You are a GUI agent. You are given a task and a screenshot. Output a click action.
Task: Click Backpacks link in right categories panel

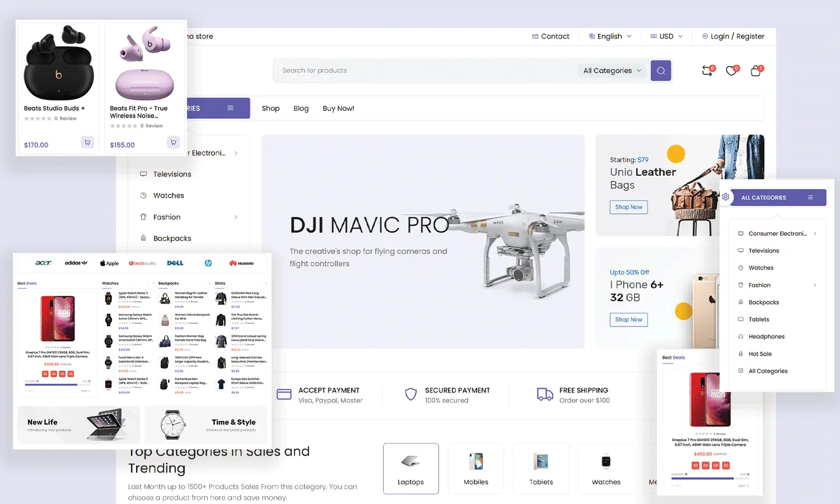[x=763, y=302]
